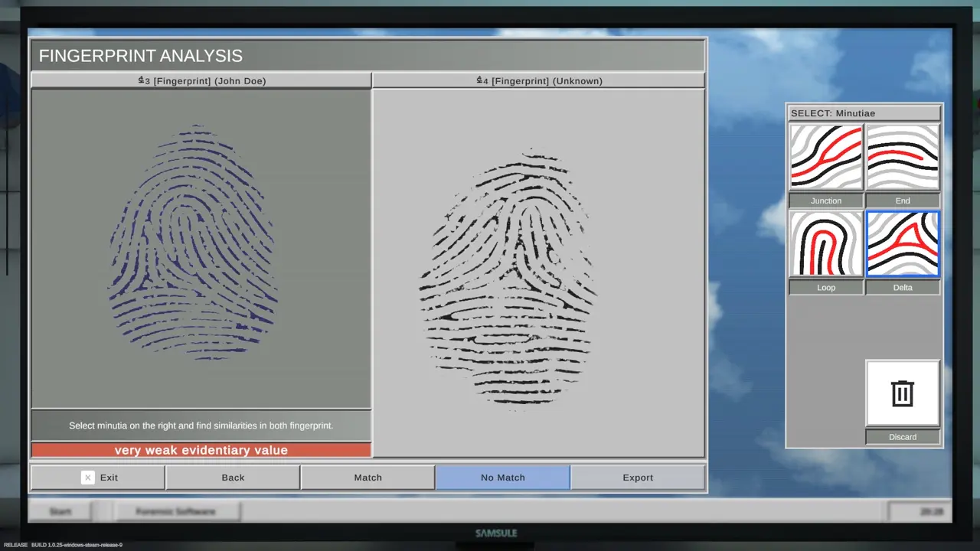Viewport: 980px width, 551px height.
Task: Mark the fingerprints as Match
Action: tap(368, 478)
